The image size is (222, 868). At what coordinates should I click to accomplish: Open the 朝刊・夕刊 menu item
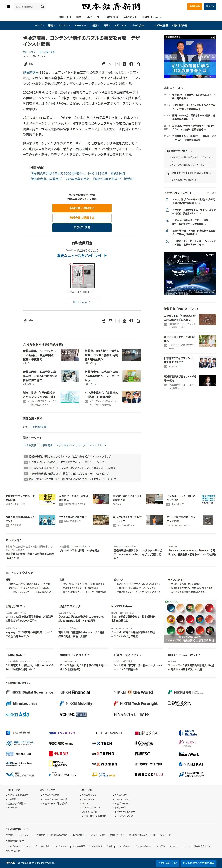click(65, 17)
